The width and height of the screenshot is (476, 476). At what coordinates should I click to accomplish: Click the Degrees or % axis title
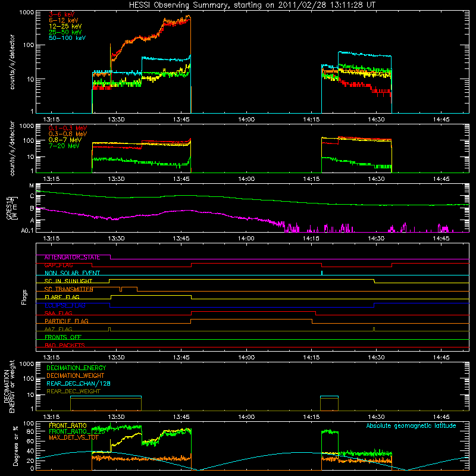[15, 446]
